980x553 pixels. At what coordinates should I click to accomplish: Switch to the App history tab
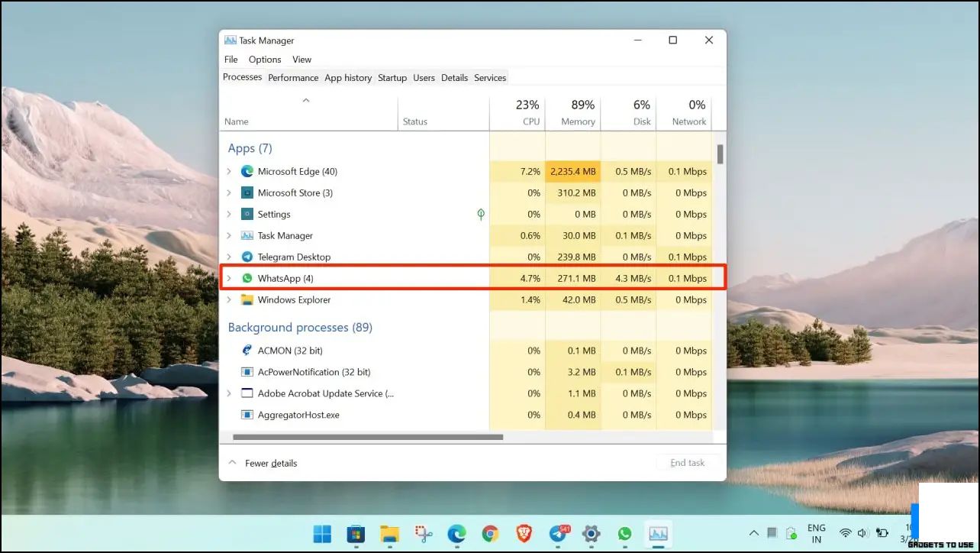[348, 78]
